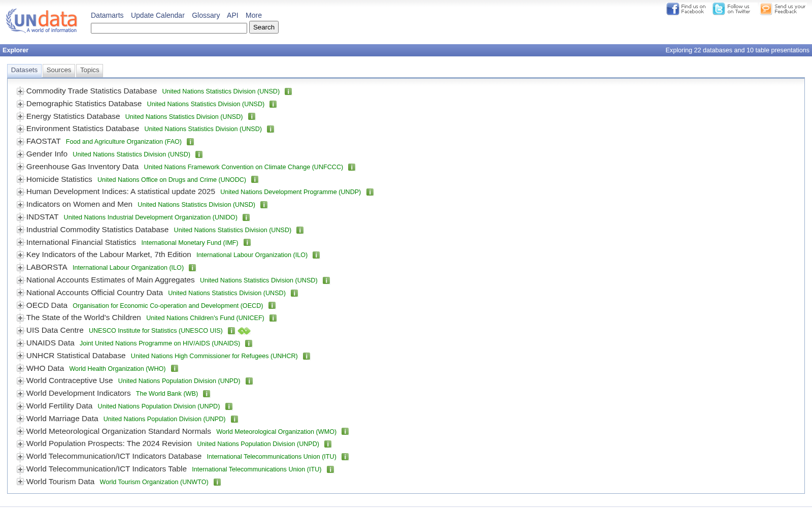The image size is (812, 508).
Task: Select the Gender Info dataset
Action: click(47, 154)
